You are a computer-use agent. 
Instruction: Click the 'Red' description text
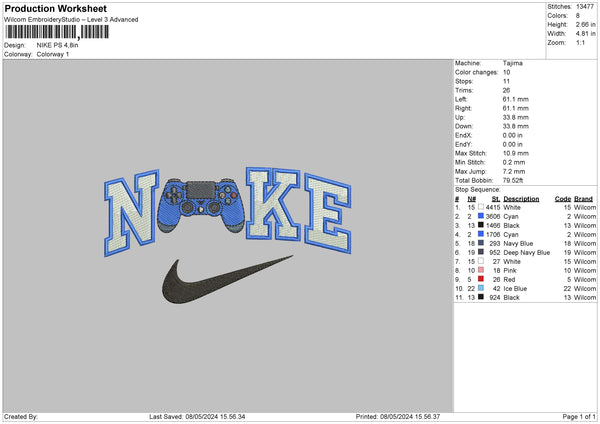click(509, 280)
